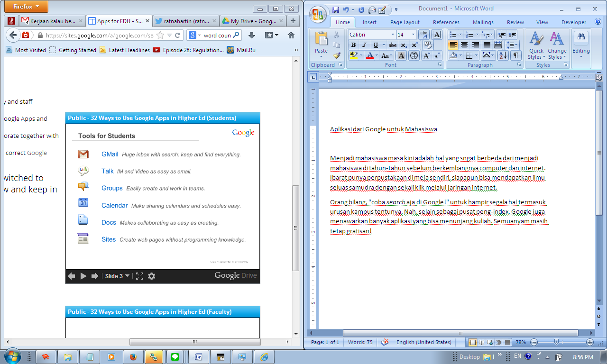Open the Quick Styles gallery dropdown
Image resolution: width=607 pixels, height=364 pixels.
[x=536, y=46]
